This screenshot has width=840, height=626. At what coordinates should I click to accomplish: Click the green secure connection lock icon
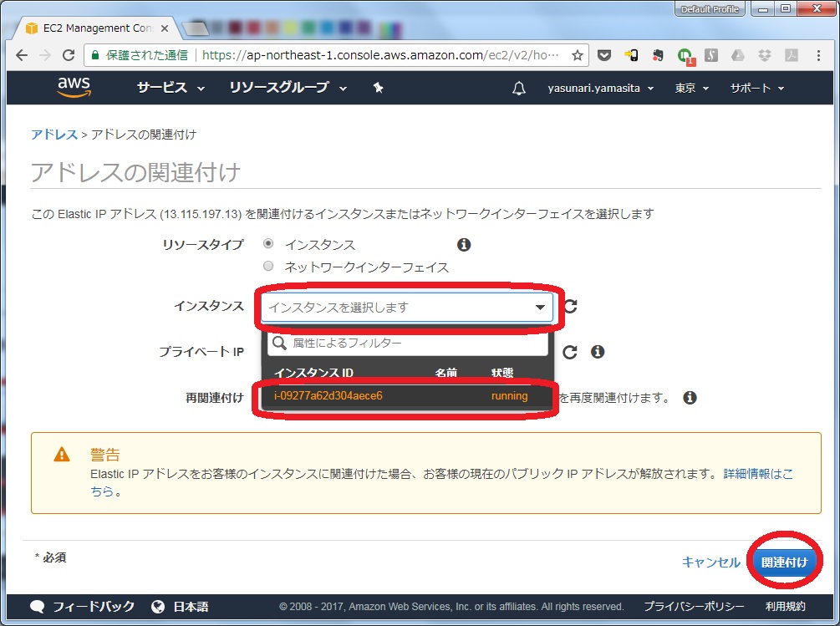pos(95,55)
